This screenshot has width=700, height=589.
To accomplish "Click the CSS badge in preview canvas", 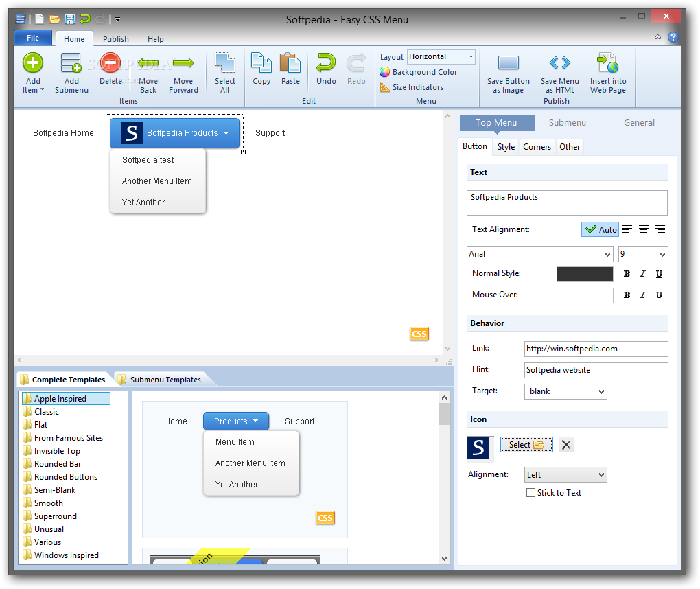I will [x=419, y=334].
